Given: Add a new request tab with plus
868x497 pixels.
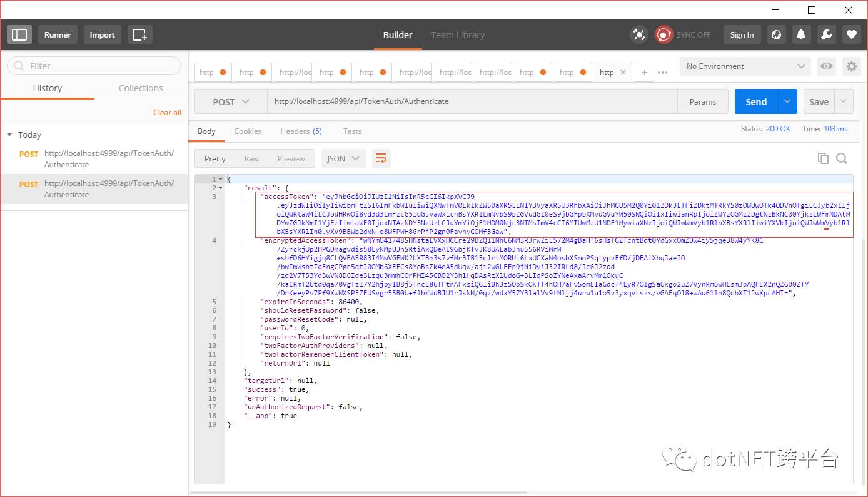Looking at the screenshot, I should click(x=644, y=73).
